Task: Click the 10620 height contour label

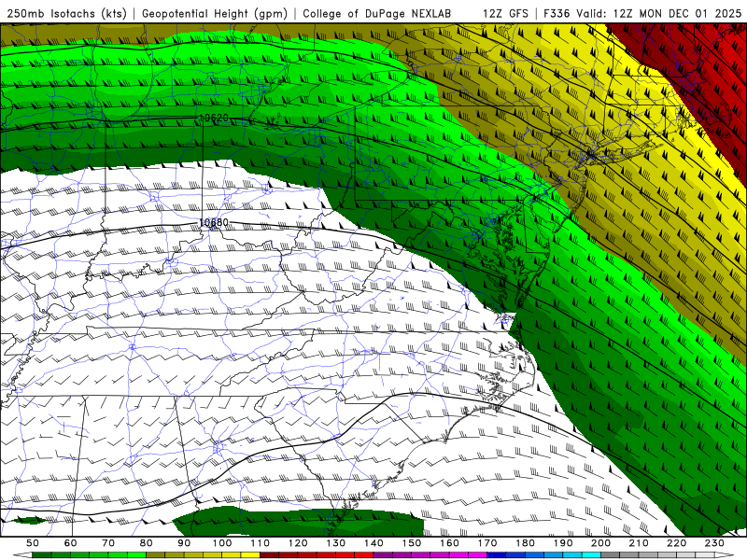Action: pyautogui.click(x=214, y=118)
